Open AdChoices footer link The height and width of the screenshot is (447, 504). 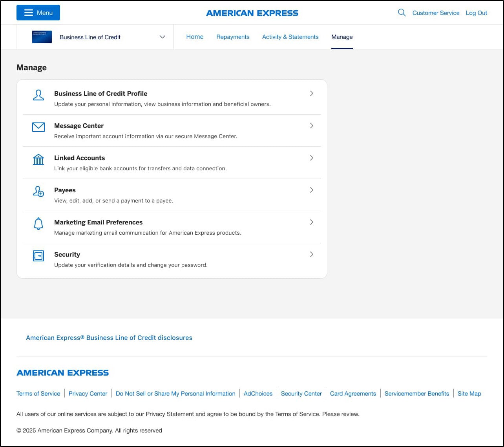pyautogui.click(x=258, y=394)
